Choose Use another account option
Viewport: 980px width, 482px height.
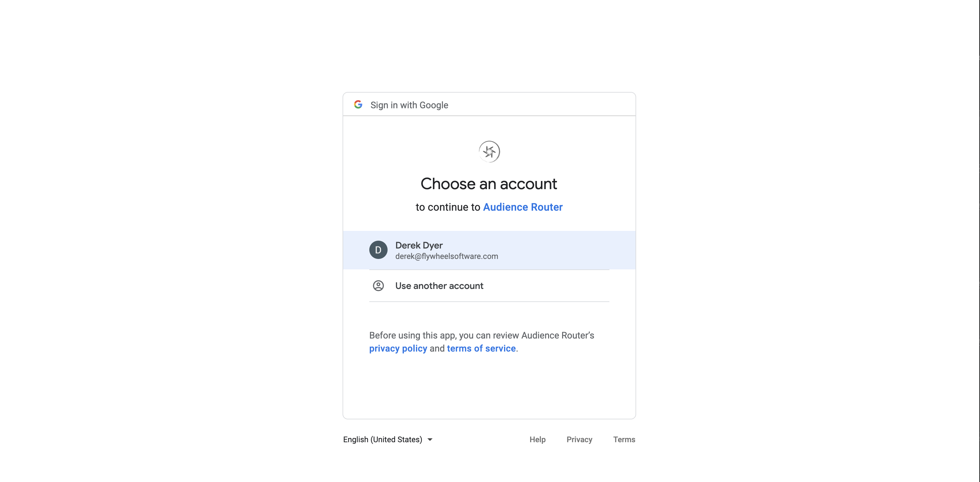(x=489, y=286)
